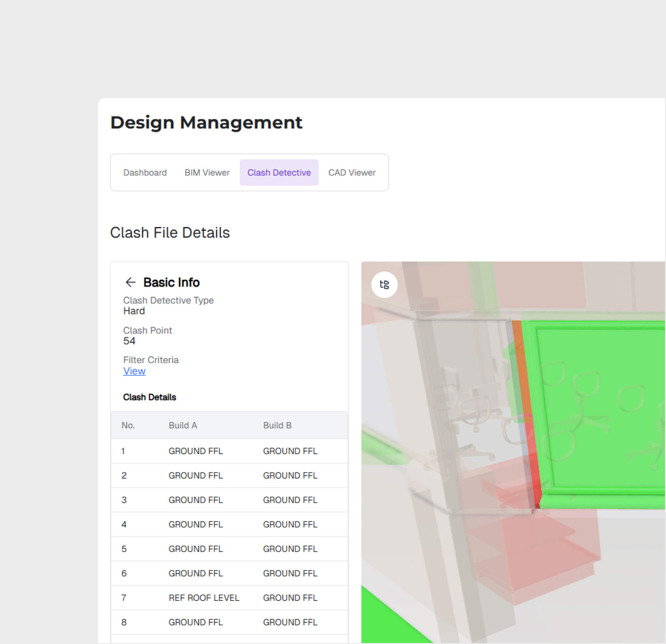The width and height of the screenshot is (666, 644).
Task: Click the Build A column header
Action: pyautogui.click(x=183, y=426)
